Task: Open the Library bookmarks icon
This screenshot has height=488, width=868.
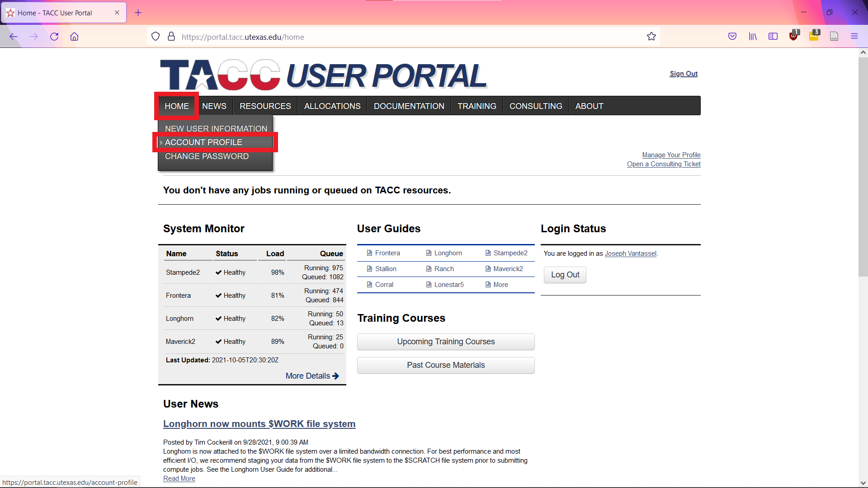Action: 753,37
